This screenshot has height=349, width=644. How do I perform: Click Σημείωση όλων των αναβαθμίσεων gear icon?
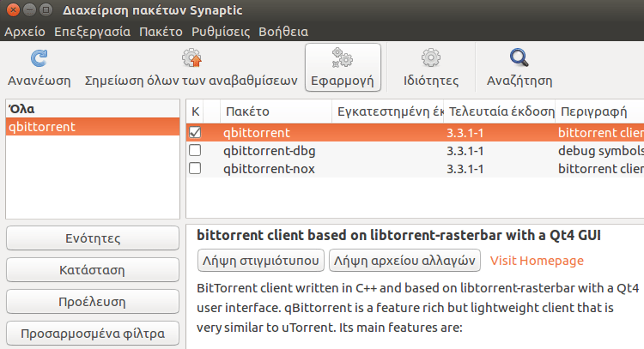[191, 57]
